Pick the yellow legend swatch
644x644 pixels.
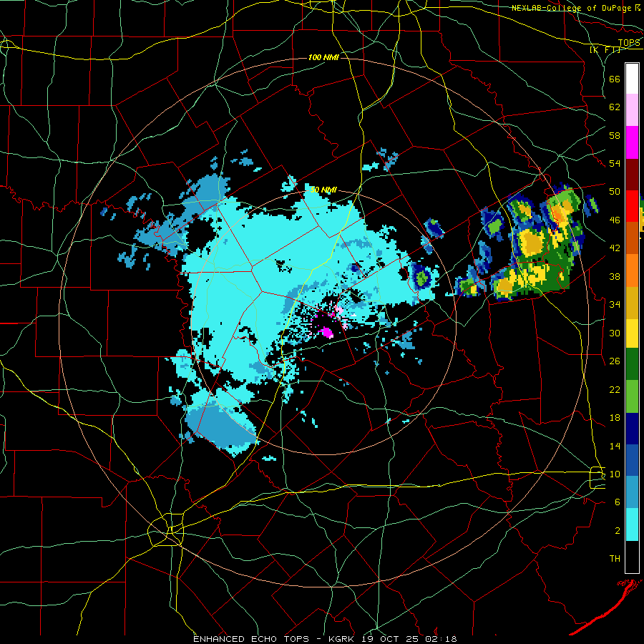click(x=632, y=333)
